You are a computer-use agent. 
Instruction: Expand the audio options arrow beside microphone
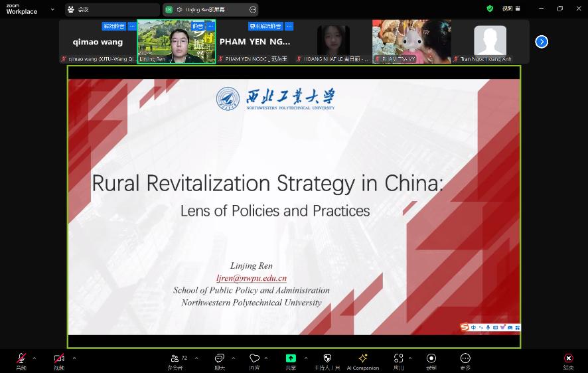35,358
